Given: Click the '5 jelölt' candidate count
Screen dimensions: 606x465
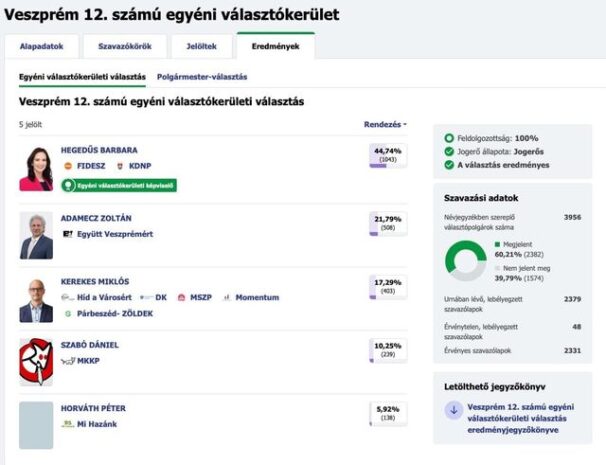Looking at the screenshot, I should tap(31, 124).
